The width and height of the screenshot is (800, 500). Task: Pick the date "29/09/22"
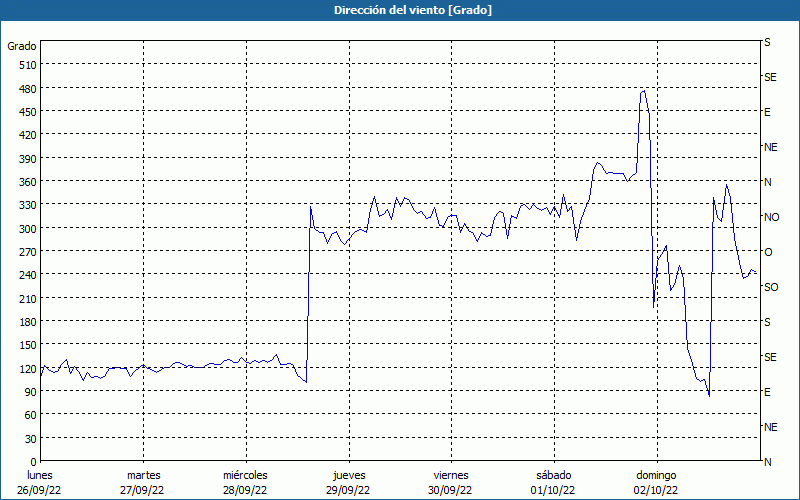[x=348, y=490]
